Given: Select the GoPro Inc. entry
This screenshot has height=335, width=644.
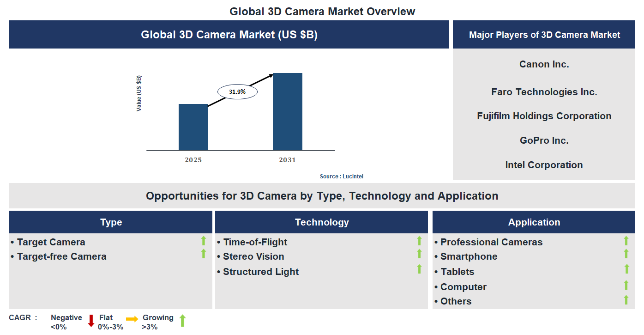Looking at the screenshot, I should click(544, 140).
